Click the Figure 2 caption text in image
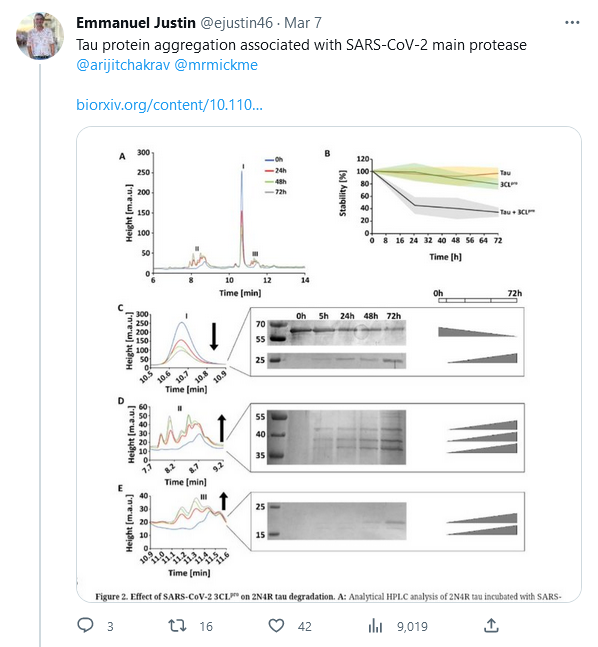Screen dimensions: 598x647 328,596
